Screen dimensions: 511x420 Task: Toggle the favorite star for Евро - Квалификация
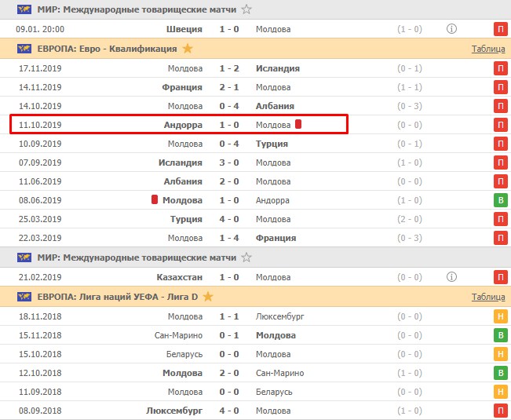(x=188, y=49)
